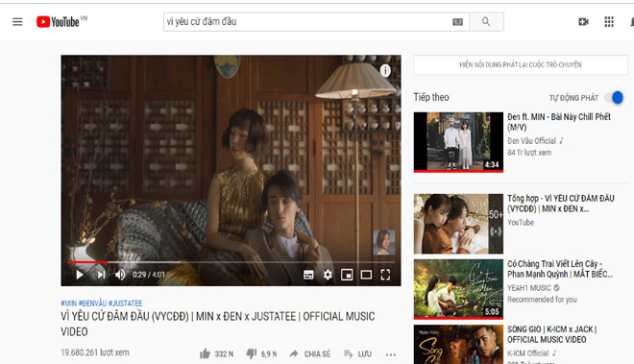This screenshot has height=364, width=634.
Task: Open the on-screen keyboard icon in search
Action: [x=457, y=22]
